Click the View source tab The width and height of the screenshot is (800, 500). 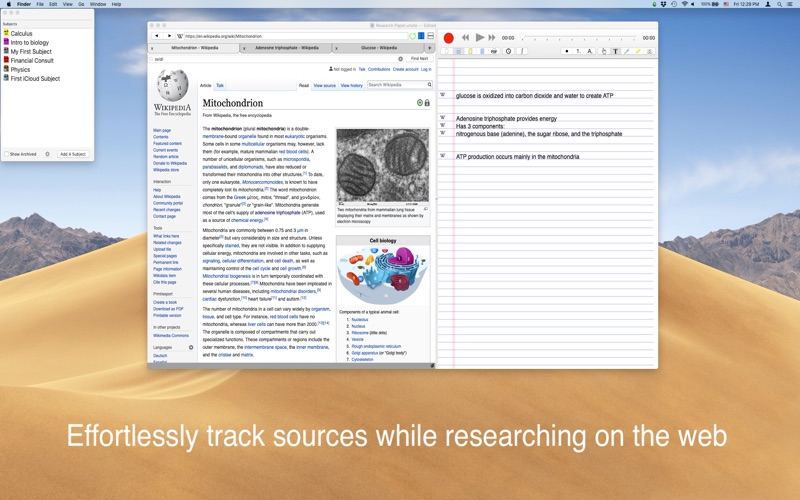pyautogui.click(x=324, y=86)
